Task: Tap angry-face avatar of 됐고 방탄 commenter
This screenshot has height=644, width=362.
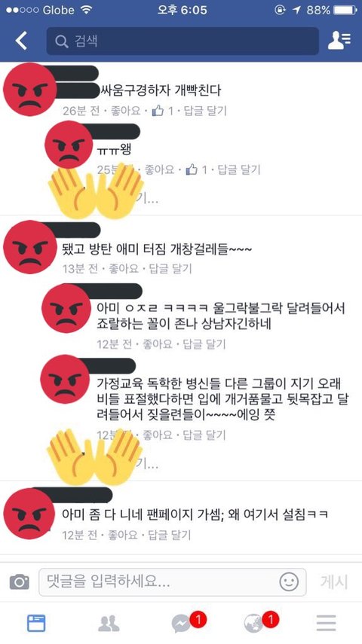Action: (x=29, y=247)
